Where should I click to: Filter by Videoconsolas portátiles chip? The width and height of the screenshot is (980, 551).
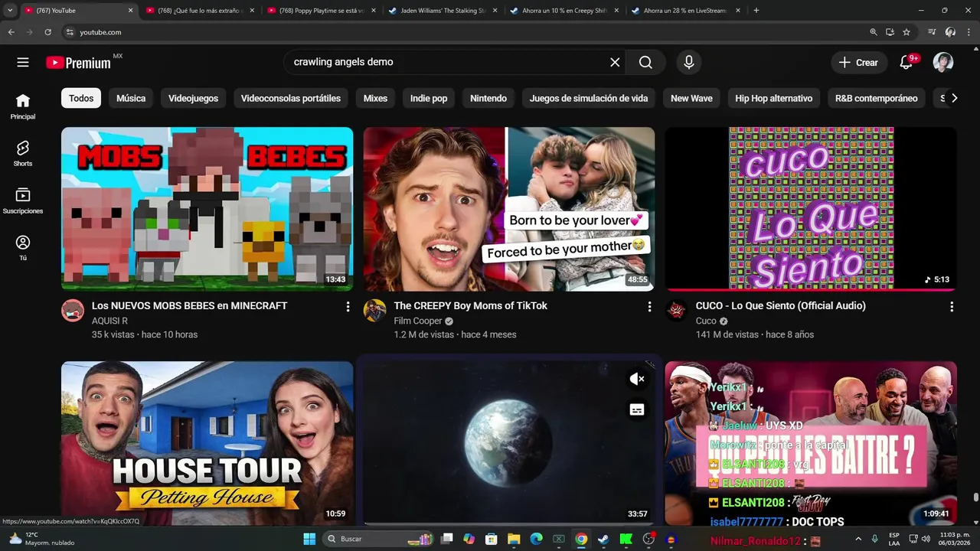tap(291, 98)
